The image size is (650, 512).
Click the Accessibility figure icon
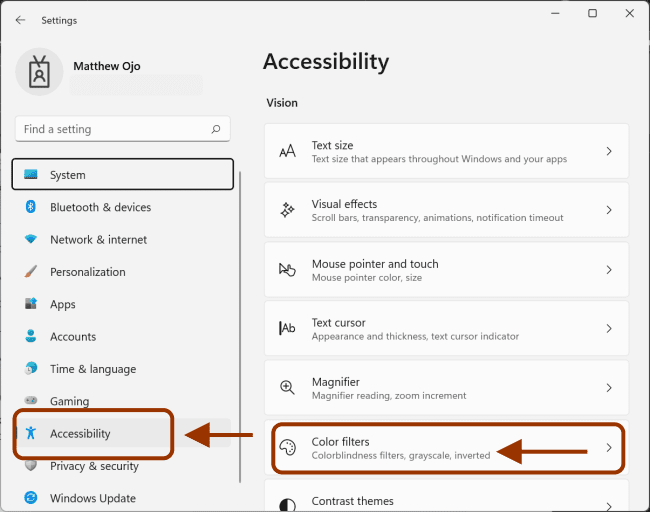[31, 433]
